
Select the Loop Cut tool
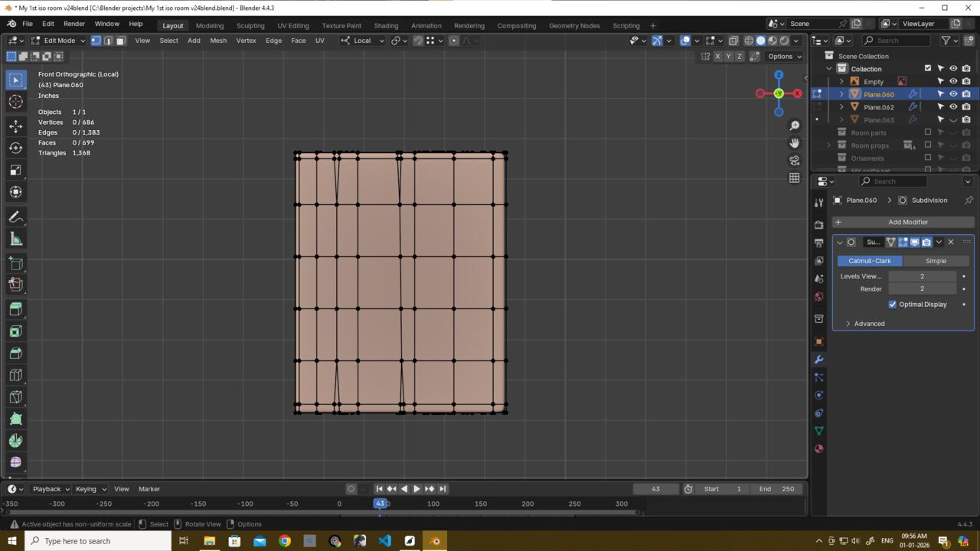point(15,375)
